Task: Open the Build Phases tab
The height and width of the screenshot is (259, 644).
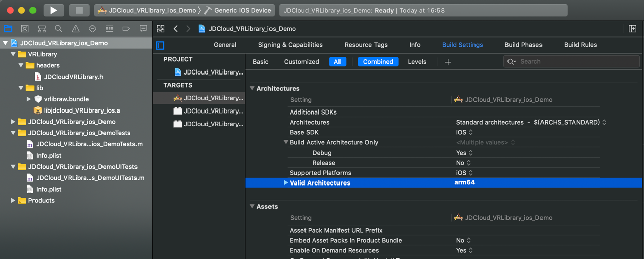Action: [523, 45]
